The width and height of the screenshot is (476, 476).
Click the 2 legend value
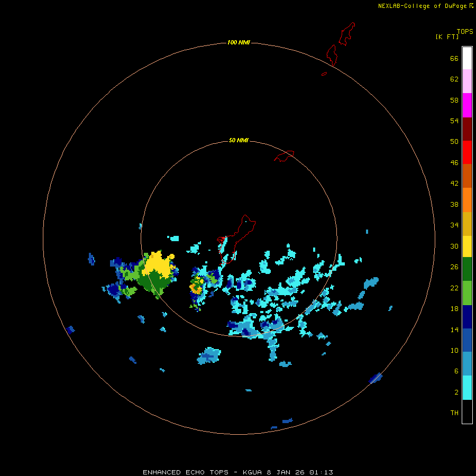pyautogui.click(x=456, y=392)
